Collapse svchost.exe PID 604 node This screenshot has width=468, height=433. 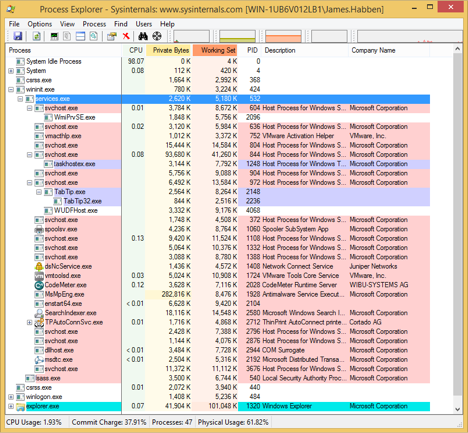30,108
